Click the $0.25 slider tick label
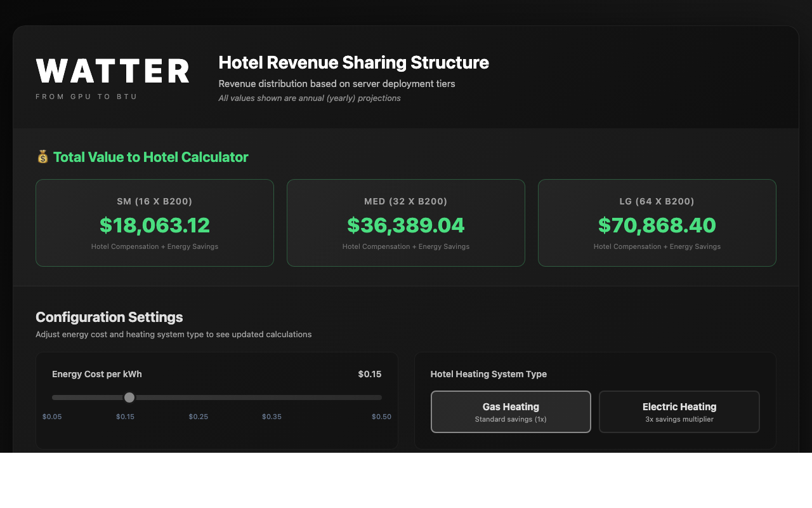The width and height of the screenshot is (812, 508). coord(198,417)
